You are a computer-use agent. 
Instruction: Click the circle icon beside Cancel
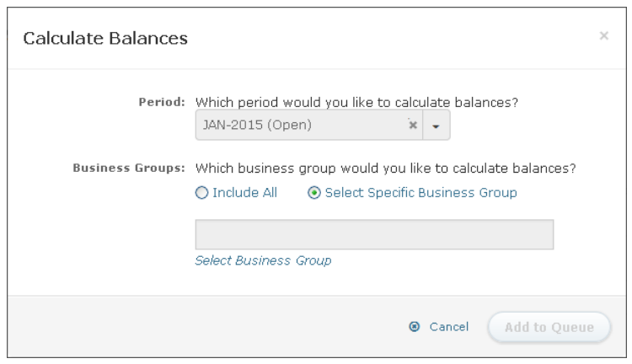coord(414,327)
